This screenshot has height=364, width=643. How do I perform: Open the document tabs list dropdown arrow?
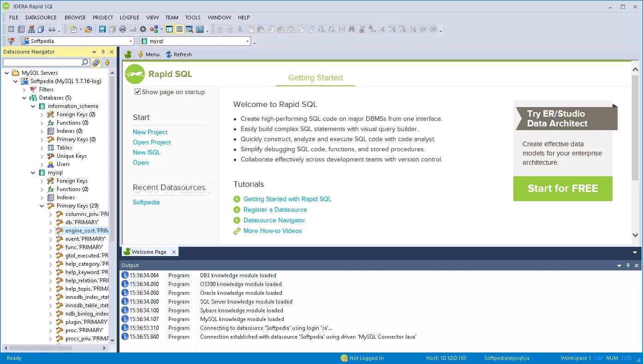pyautogui.click(x=635, y=252)
